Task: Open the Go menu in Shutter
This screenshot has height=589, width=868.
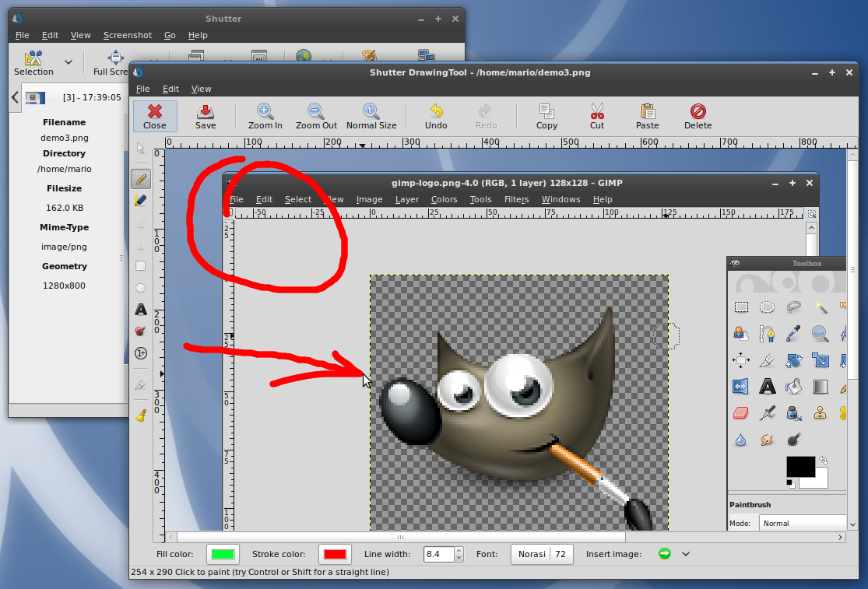Action: tap(170, 35)
